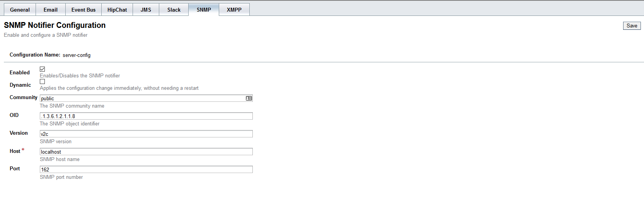Viewport: 644px width, 204px height.
Task: Click the 'OID' field label
Action: (14, 115)
